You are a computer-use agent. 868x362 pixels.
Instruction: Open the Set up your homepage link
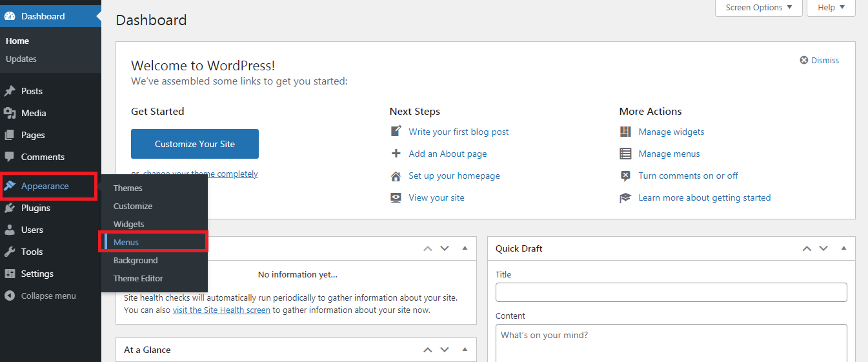click(454, 176)
